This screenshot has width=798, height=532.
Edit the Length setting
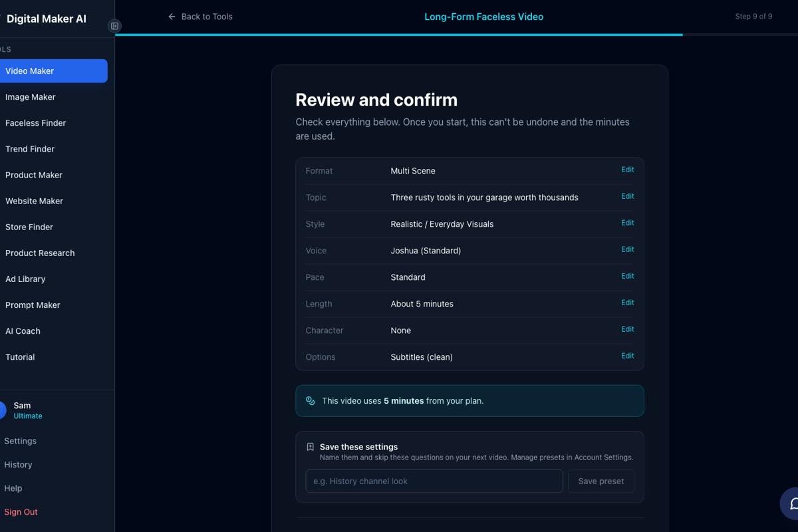[x=628, y=303]
